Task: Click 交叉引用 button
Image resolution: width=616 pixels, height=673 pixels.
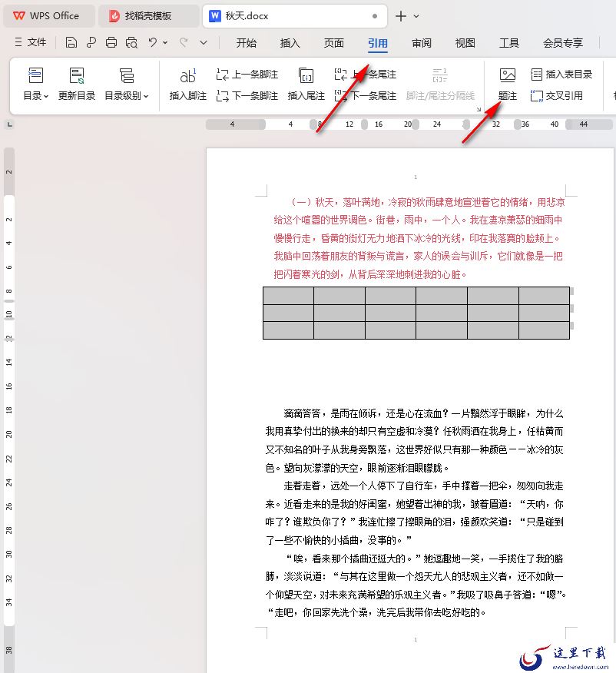Action: point(556,95)
